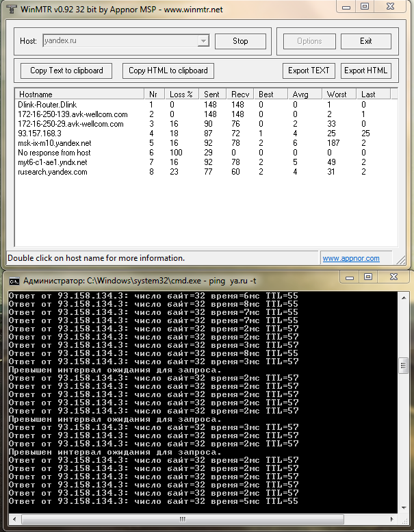Click the cmd scrollbar up arrow
The height and width of the screenshot is (532, 414).
[x=404, y=298]
